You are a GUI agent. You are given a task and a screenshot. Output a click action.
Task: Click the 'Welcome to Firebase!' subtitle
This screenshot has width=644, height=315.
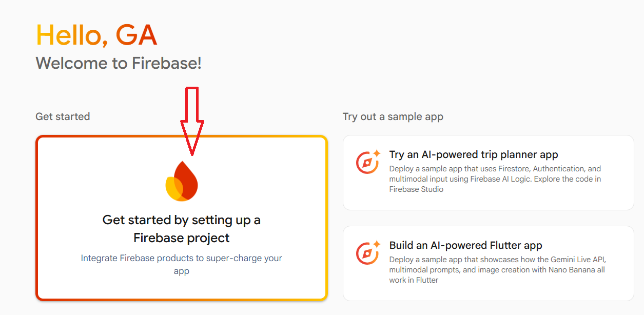pyautogui.click(x=119, y=64)
